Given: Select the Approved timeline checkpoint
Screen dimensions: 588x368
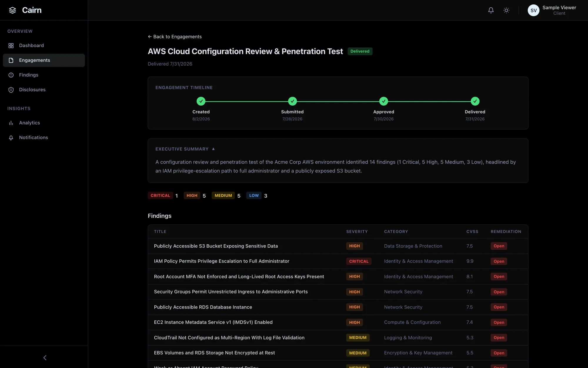Looking at the screenshot, I should point(384,101).
